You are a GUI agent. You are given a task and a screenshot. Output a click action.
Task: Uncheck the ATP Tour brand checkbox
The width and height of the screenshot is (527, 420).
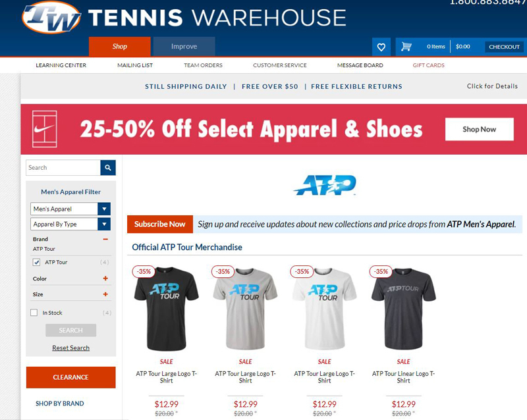pos(36,262)
